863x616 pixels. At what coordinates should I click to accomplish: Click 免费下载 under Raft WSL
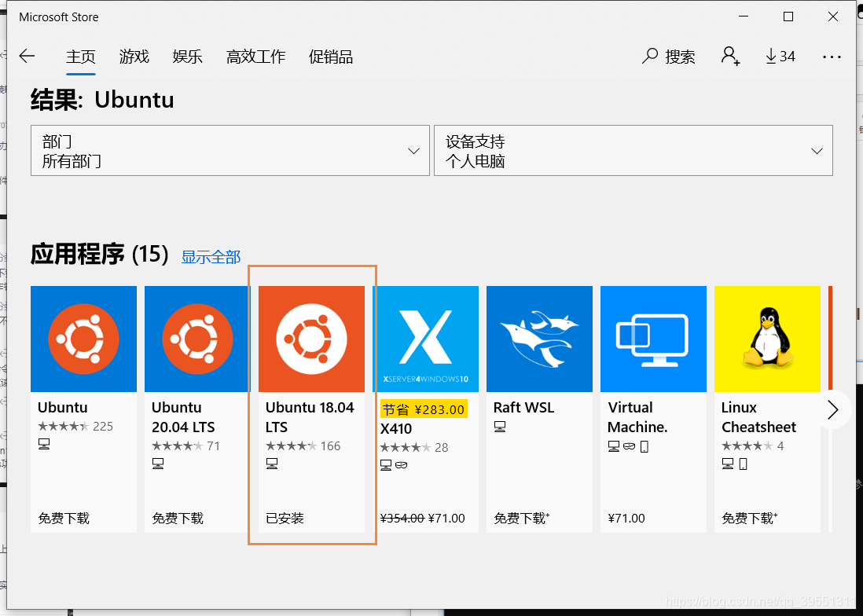click(522, 518)
